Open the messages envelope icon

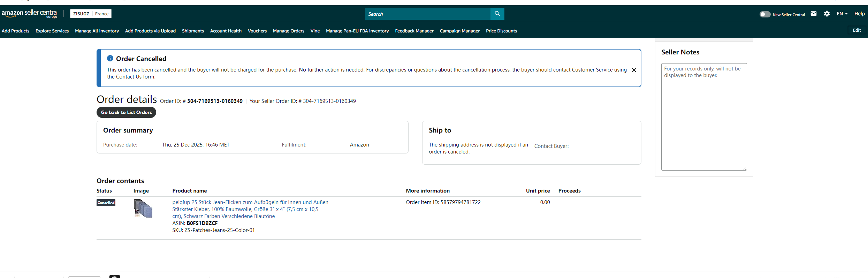pyautogui.click(x=814, y=14)
